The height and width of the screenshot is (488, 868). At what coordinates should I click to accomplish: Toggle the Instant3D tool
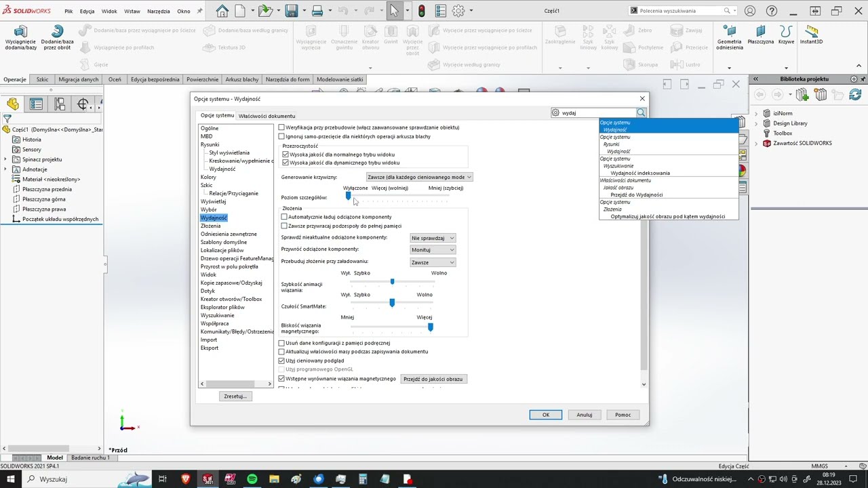click(x=811, y=35)
